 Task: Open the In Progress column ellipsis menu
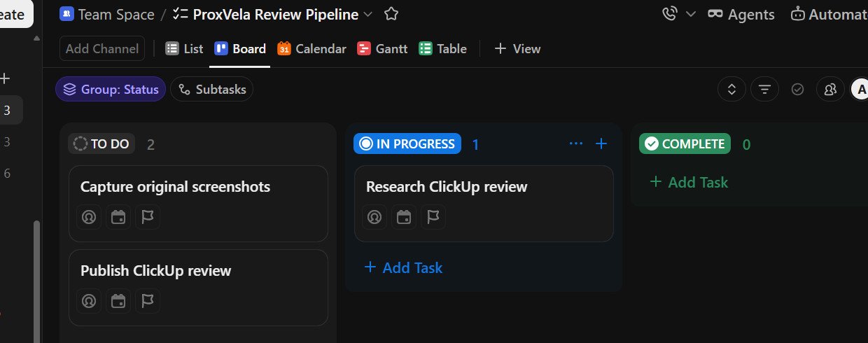click(576, 143)
